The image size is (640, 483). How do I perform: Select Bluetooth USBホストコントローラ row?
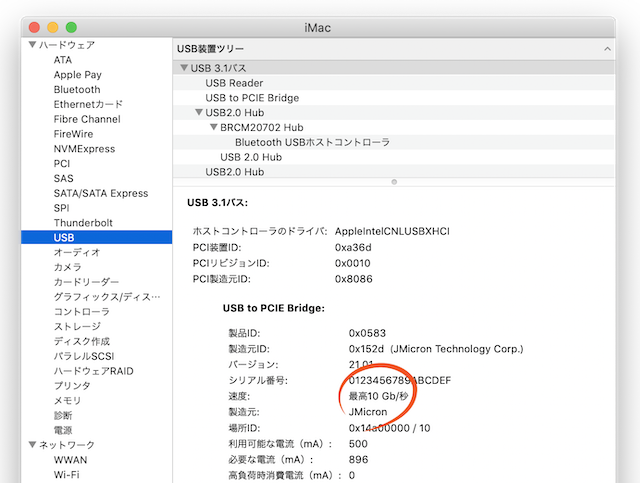393,142
